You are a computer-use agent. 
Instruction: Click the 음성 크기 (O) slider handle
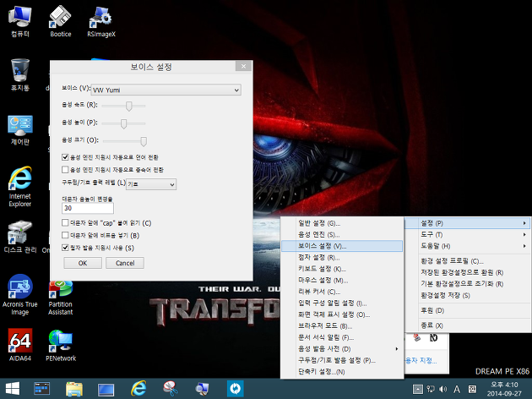pyautogui.click(x=144, y=141)
